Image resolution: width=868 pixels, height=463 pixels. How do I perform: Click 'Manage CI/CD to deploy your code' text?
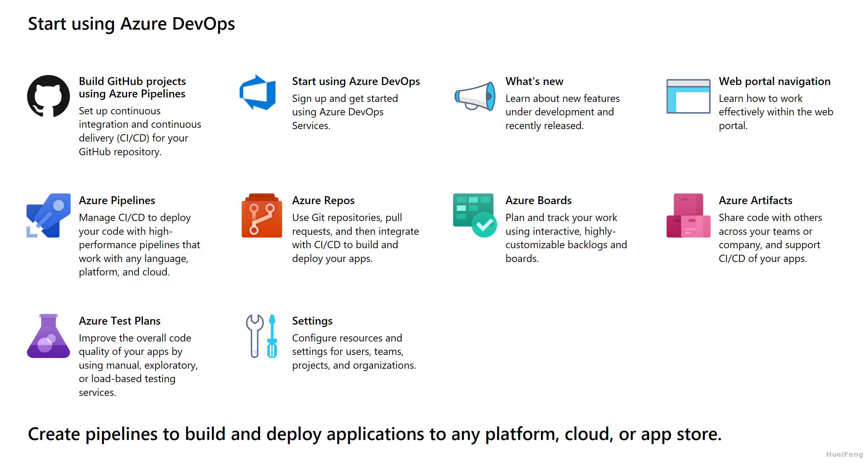[139, 245]
